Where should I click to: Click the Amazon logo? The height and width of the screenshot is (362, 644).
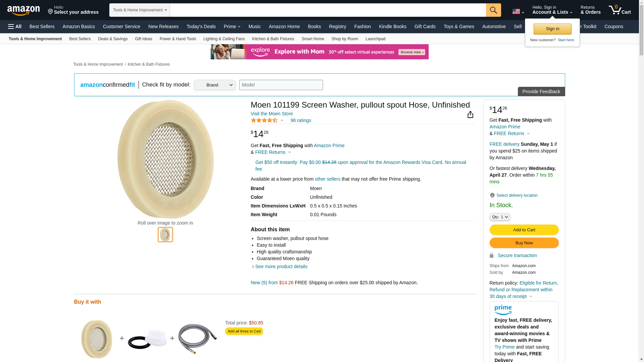click(23, 10)
